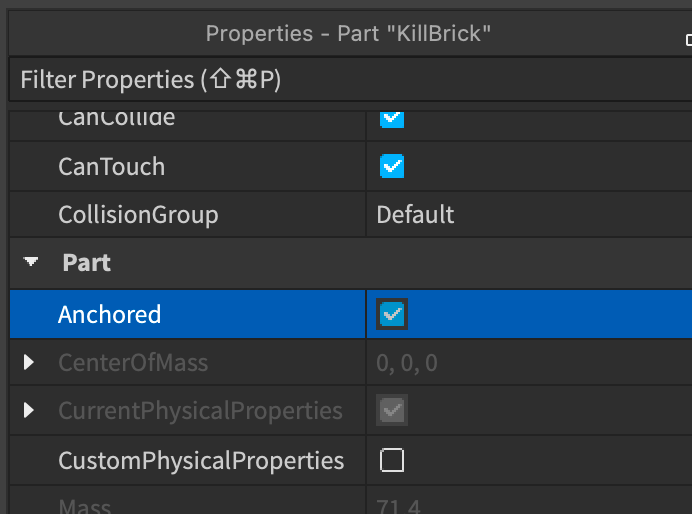Click the undock icon in Properties title bar
The height and width of the screenshot is (514, 692).
coord(689,40)
